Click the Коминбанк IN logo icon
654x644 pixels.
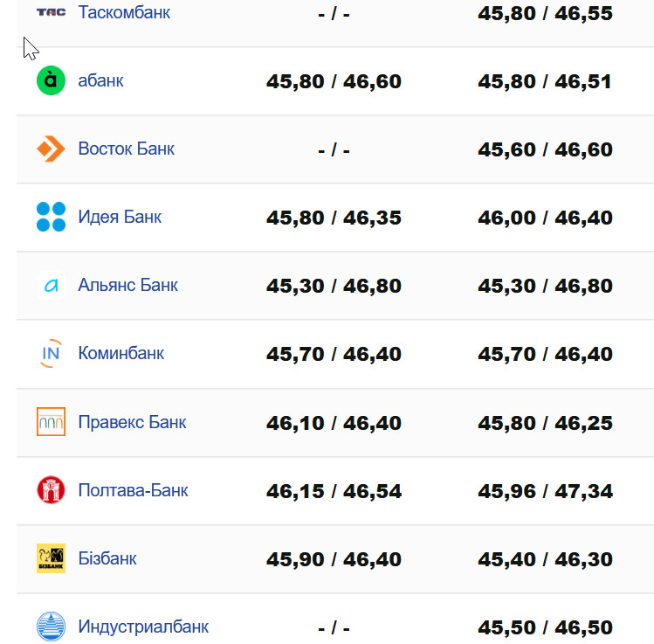coord(51,353)
